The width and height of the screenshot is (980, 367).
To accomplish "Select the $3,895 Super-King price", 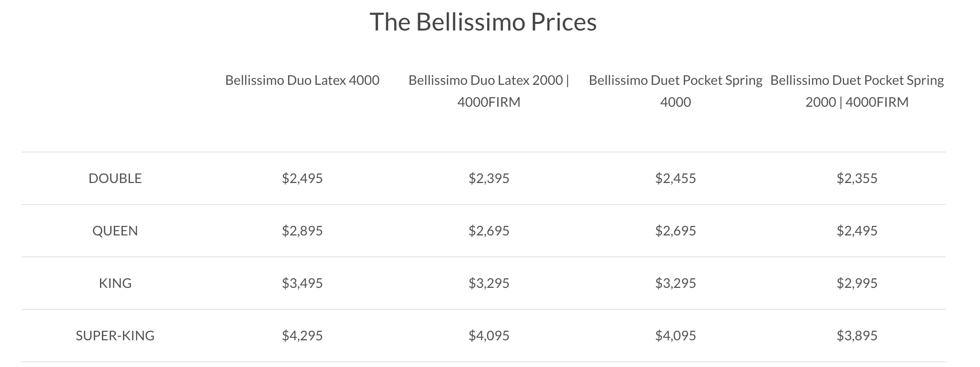I will [857, 336].
